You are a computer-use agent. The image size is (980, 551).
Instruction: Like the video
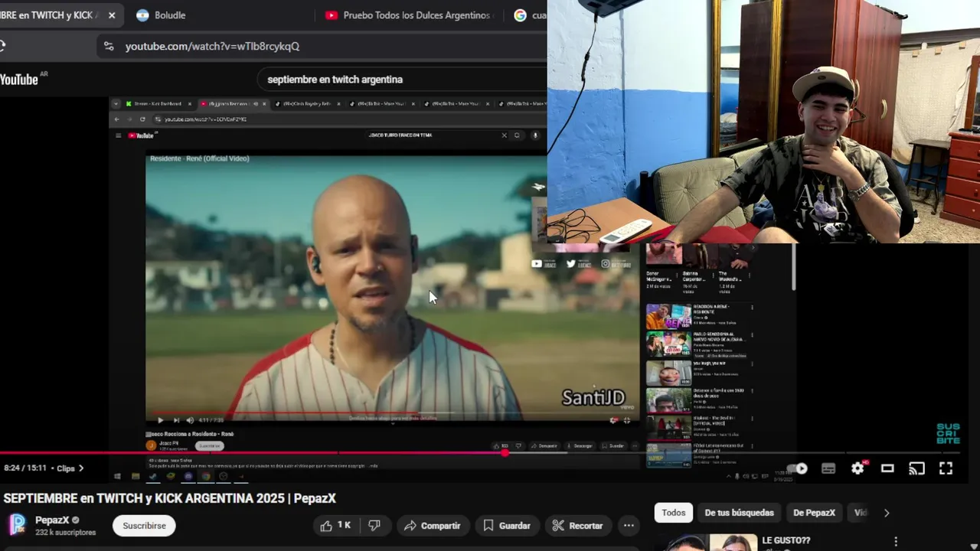click(x=335, y=526)
